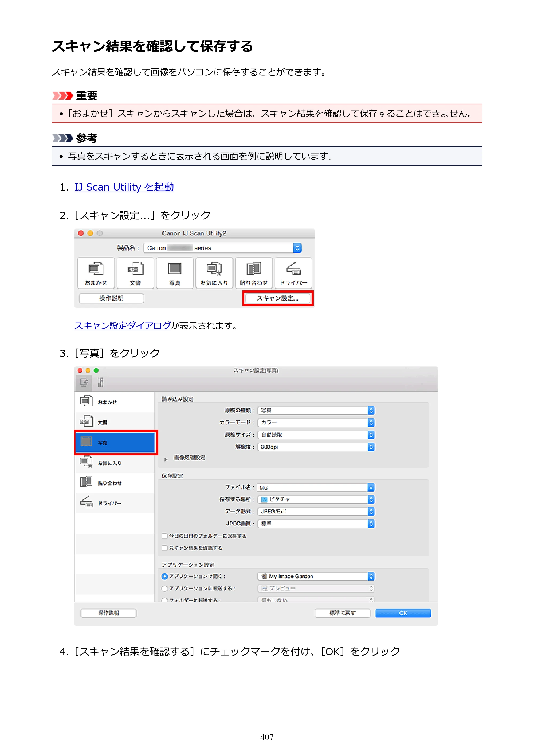Image resolution: width=534 pixels, height=756 pixels.
Task: Select 文書 in the settings dialog sidebar
Action: click(115, 422)
